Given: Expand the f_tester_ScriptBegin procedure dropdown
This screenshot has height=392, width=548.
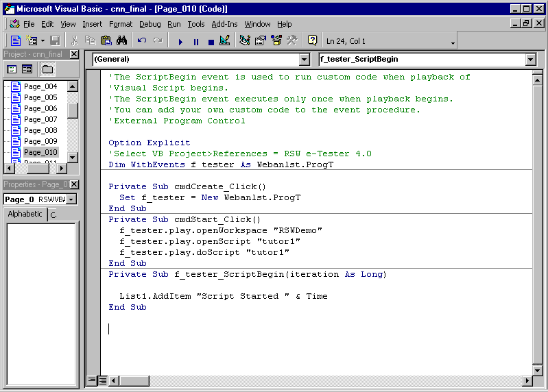Looking at the screenshot, I should [x=530, y=60].
